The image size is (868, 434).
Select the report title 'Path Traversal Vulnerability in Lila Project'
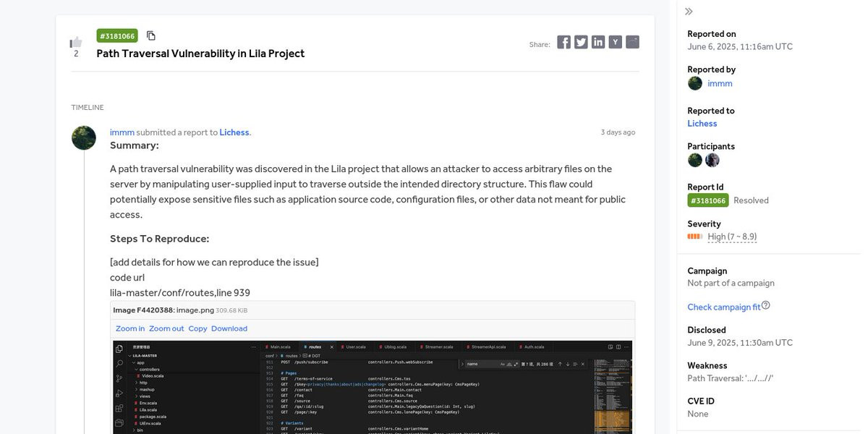pyautogui.click(x=200, y=54)
